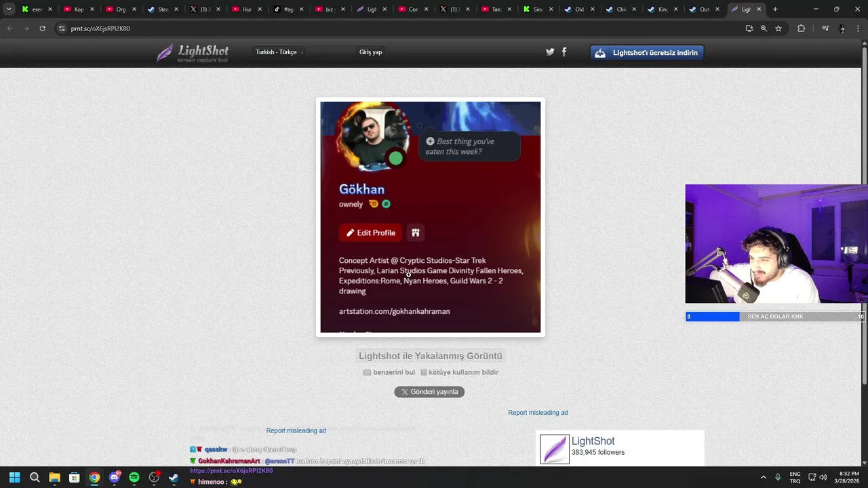
Task: Click the 'Gönderi yayınla' X share button
Action: click(429, 392)
